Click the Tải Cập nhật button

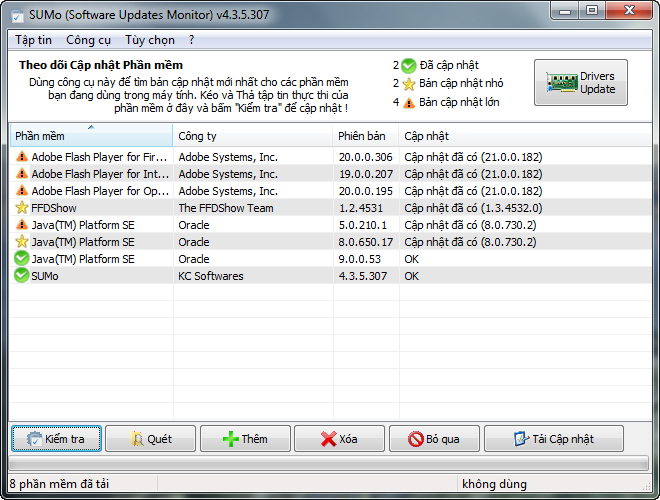click(x=554, y=439)
